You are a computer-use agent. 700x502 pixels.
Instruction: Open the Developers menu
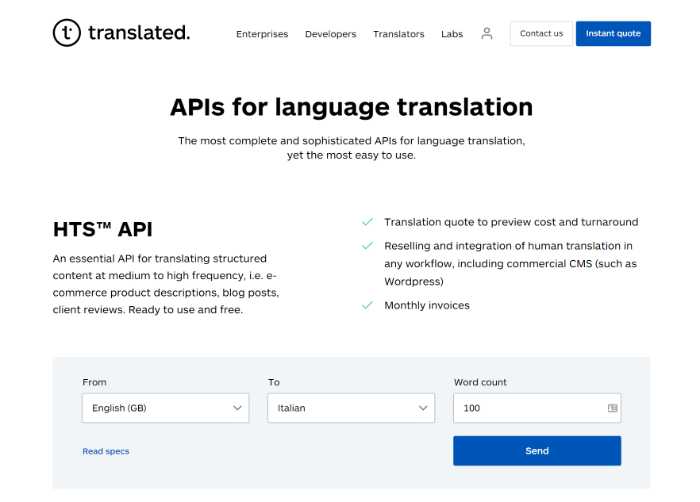tap(330, 34)
